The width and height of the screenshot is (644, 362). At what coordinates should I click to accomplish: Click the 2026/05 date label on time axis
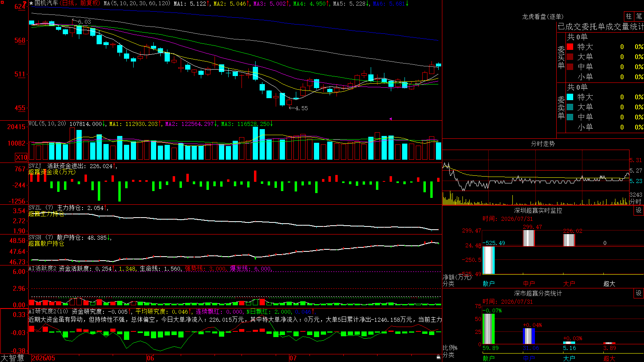point(43,358)
